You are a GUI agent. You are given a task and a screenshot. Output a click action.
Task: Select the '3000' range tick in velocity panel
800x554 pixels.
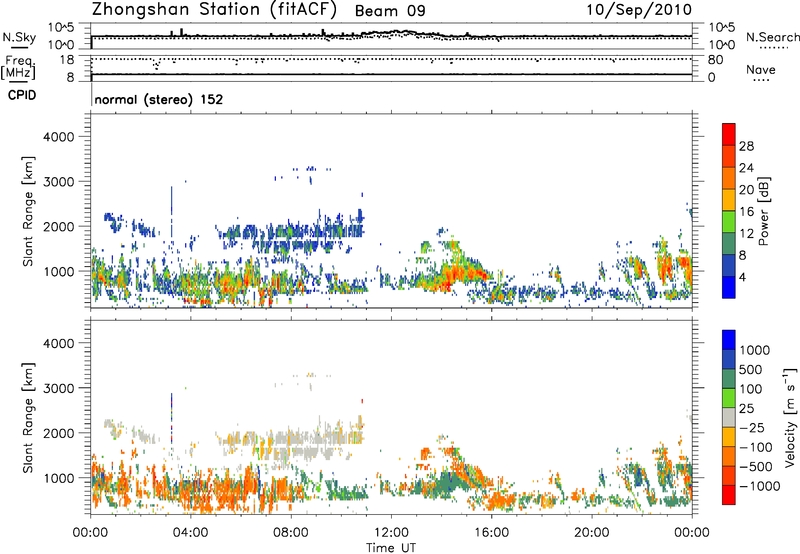pos(58,388)
